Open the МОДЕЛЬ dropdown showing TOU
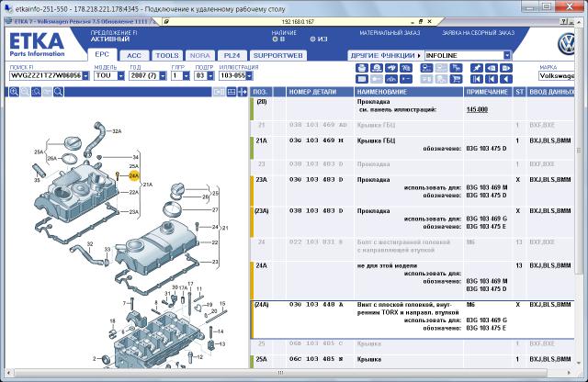This screenshot has width=588, height=382. [x=120, y=75]
